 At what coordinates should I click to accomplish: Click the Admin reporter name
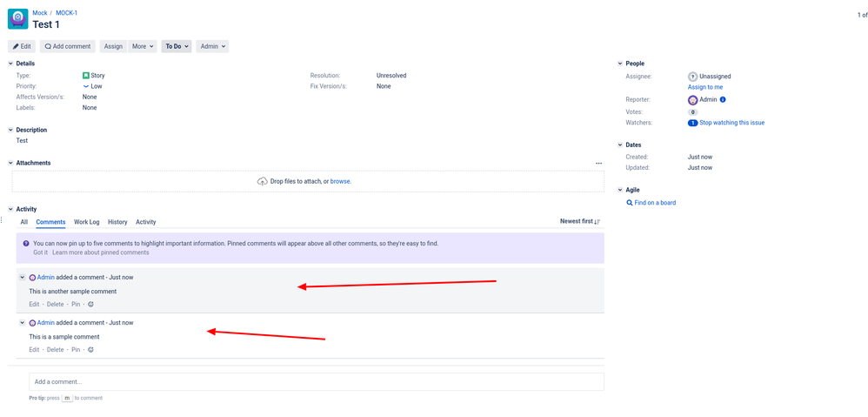(708, 100)
